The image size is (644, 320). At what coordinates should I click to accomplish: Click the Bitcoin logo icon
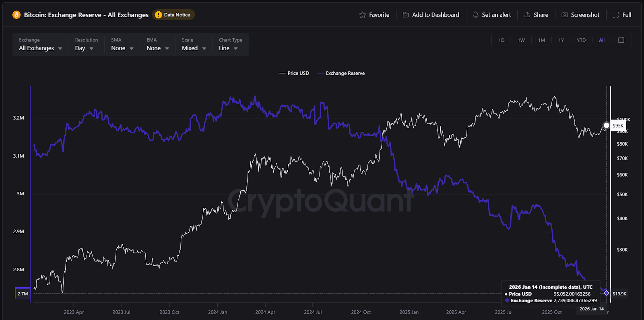point(17,15)
